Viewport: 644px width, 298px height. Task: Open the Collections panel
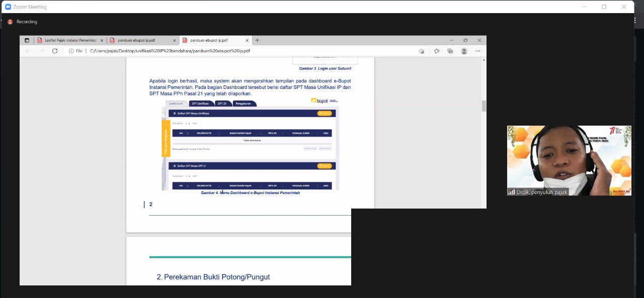click(450, 51)
